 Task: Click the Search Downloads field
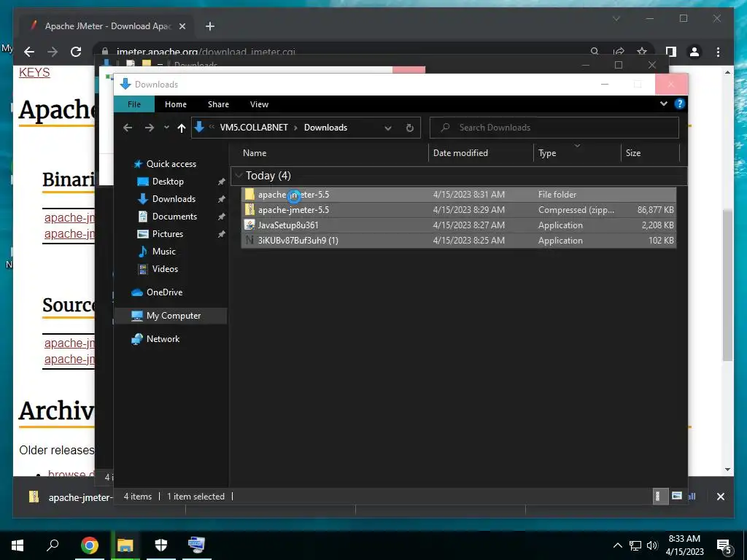click(x=554, y=128)
